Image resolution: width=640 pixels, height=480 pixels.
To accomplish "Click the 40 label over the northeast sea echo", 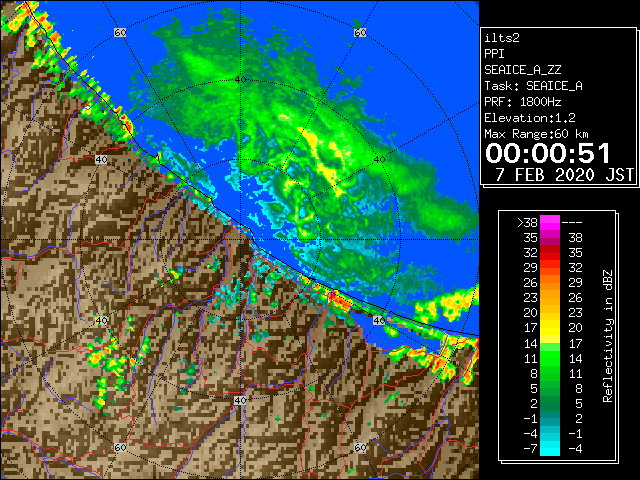I will [380, 159].
